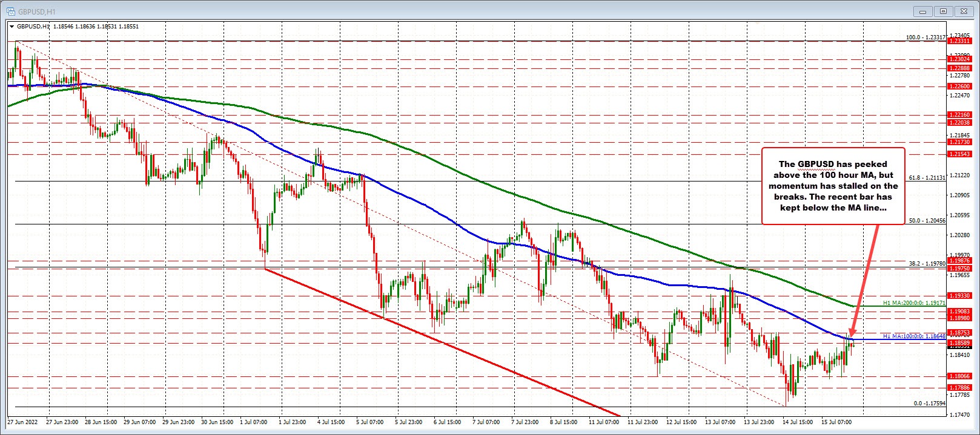This screenshot has height=435, width=980.
Task: Click the H1 MA:200:0:0 1.19171 label
Action: tap(914, 303)
